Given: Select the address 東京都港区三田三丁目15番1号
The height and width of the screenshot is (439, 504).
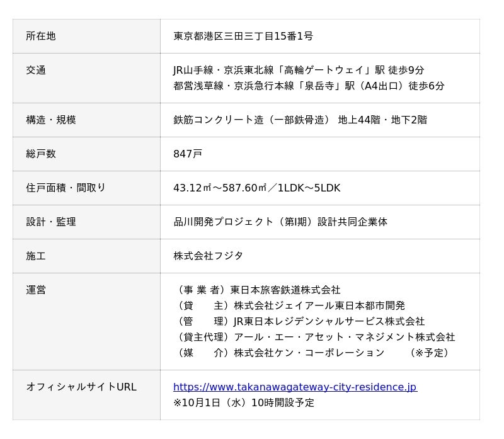Looking at the screenshot, I should [243, 37].
